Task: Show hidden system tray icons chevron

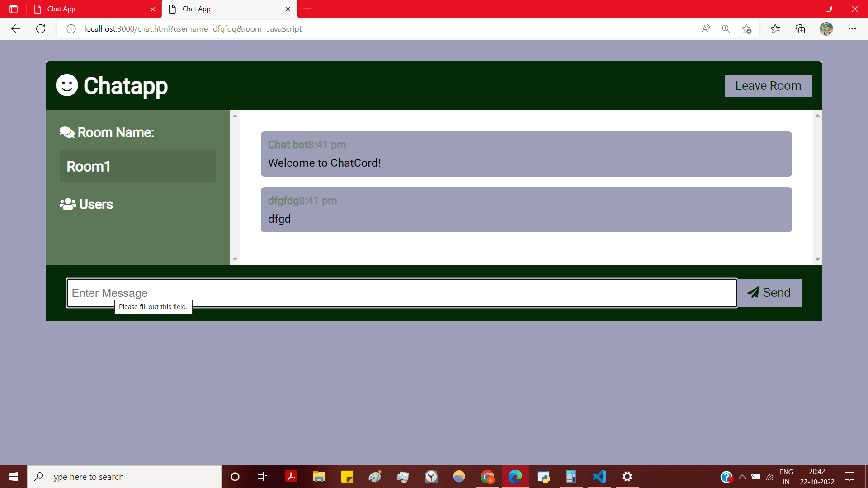Action: click(742, 477)
